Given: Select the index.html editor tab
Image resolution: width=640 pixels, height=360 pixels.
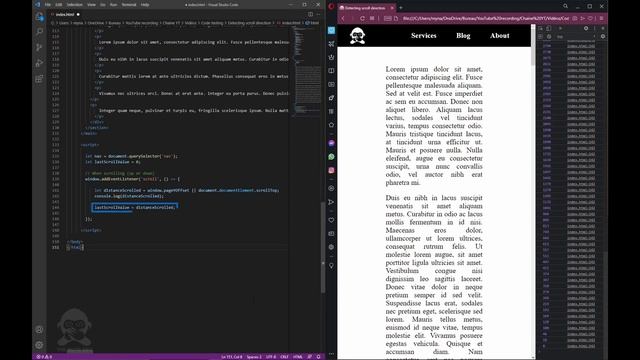Looking at the screenshot, I should [x=64, y=14].
